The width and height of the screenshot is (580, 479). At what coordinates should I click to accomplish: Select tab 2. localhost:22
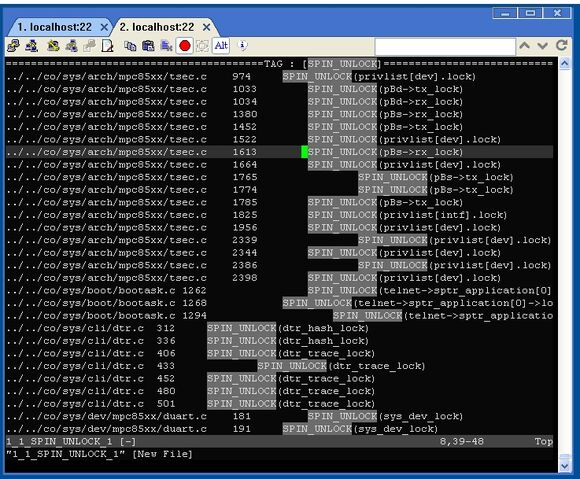click(x=157, y=27)
